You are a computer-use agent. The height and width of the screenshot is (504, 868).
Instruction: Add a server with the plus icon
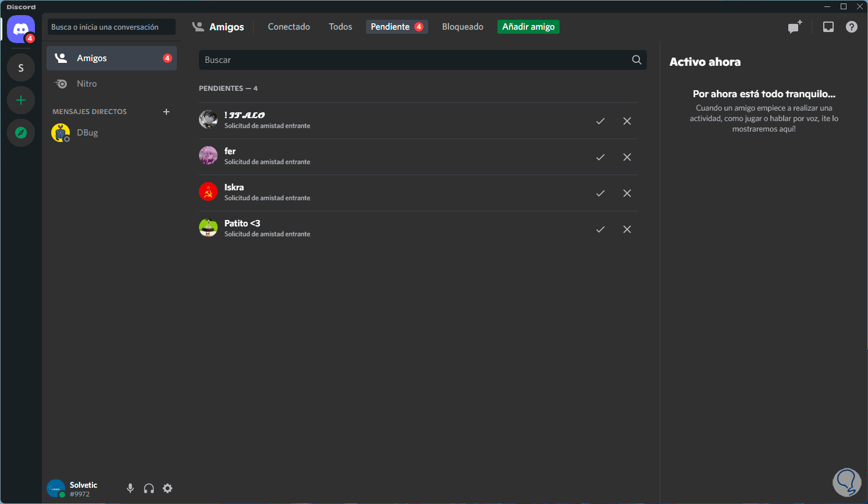21,100
